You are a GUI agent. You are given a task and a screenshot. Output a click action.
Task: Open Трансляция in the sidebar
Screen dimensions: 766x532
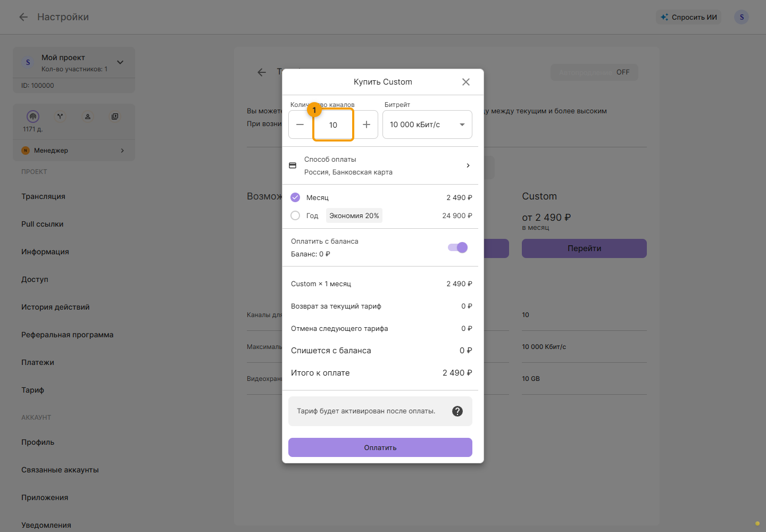43,196
